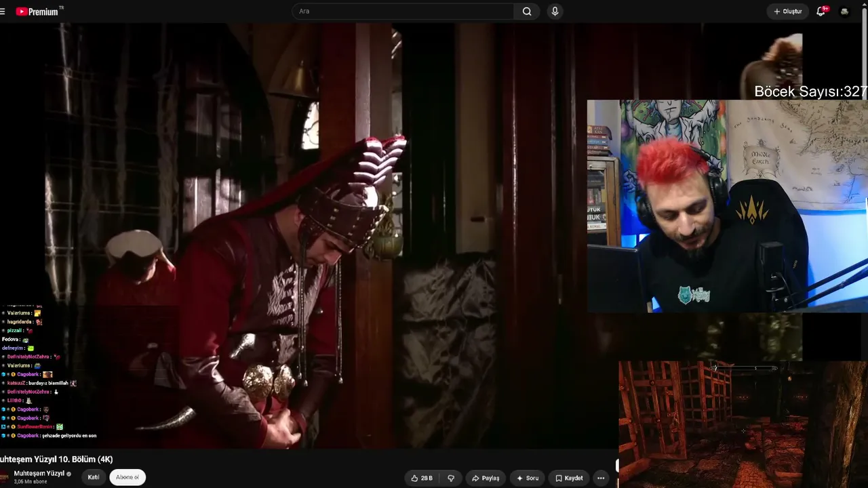
Task: Open the Muhteşem Yüzyıl channel name link
Action: pos(39,473)
